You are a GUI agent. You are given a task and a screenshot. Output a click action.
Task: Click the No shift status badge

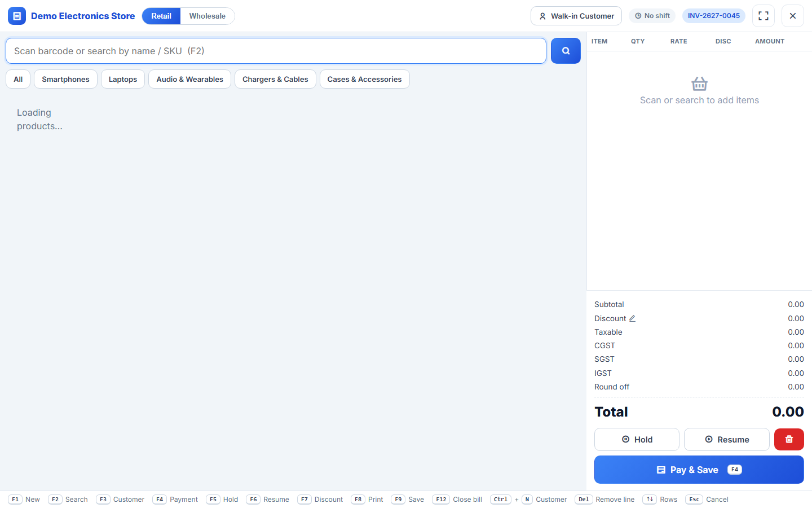652,16
